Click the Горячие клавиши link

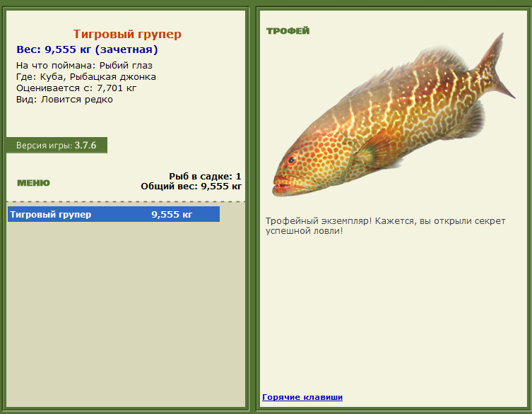coord(302,397)
